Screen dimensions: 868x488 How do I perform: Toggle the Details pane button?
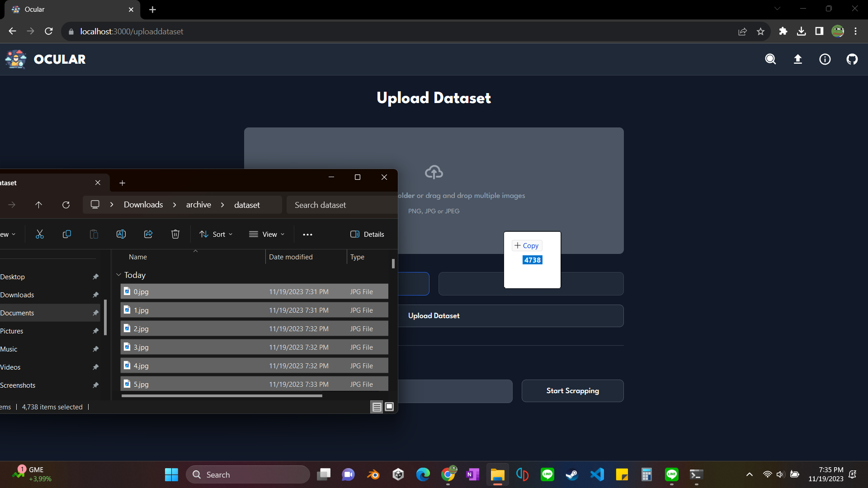tap(367, 234)
